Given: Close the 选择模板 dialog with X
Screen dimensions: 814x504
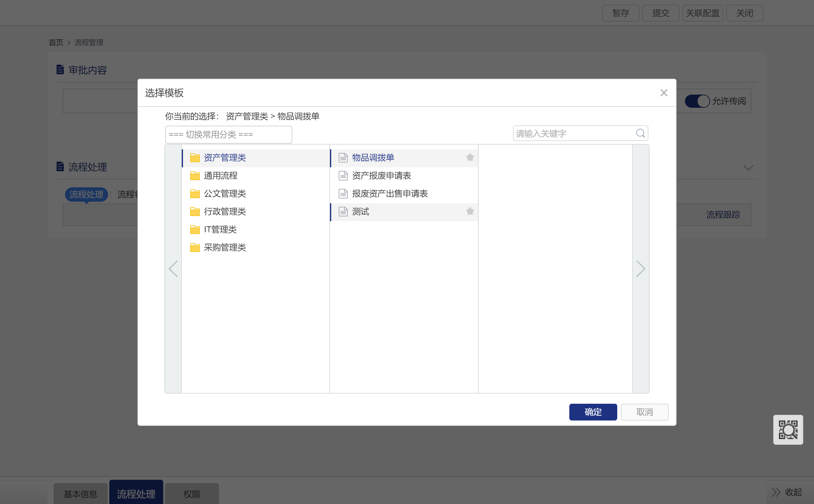Looking at the screenshot, I should coord(664,93).
